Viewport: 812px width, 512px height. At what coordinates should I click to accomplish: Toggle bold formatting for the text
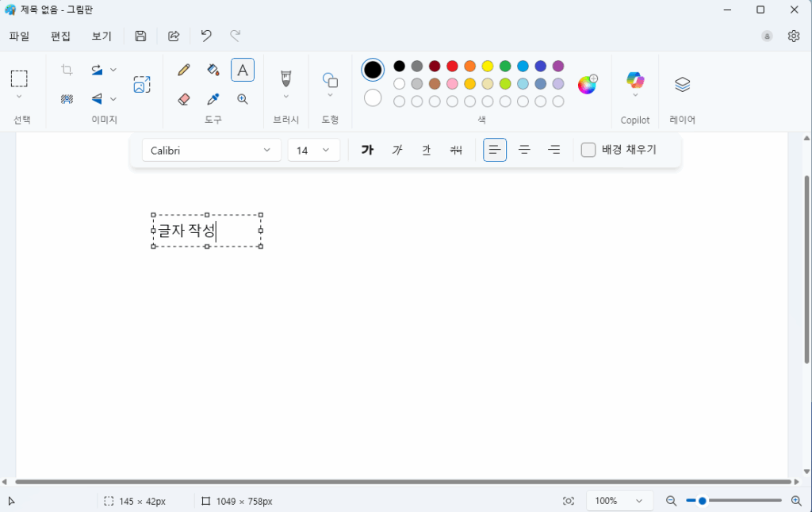point(367,150)
